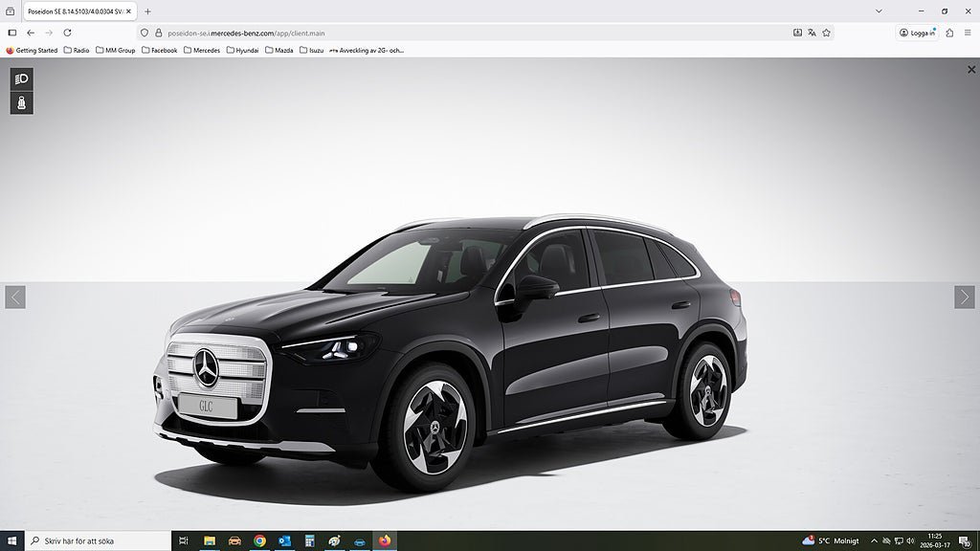Click the right arrow for next car angle
Screen dimensions: 980x551
[963, 297]
